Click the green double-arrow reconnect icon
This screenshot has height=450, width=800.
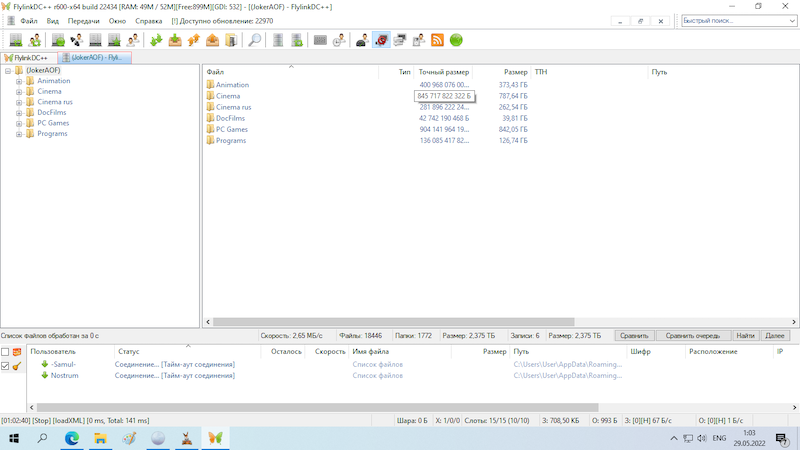click(x=156, y=40)
